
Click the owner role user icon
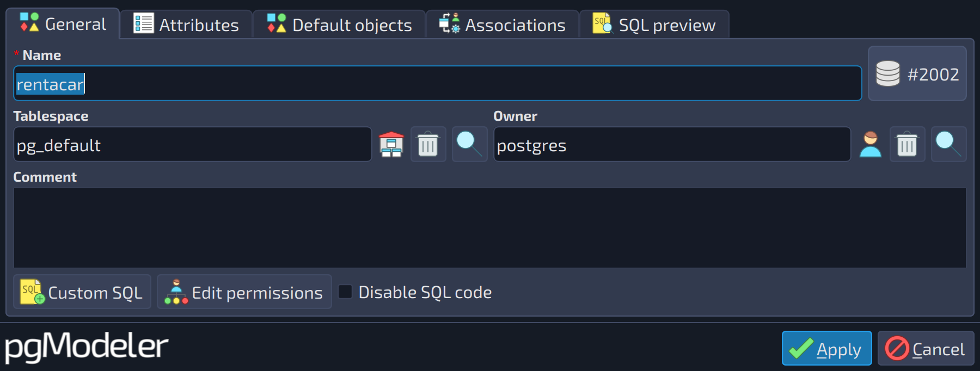pyautogui.click(x=871, y=145)
